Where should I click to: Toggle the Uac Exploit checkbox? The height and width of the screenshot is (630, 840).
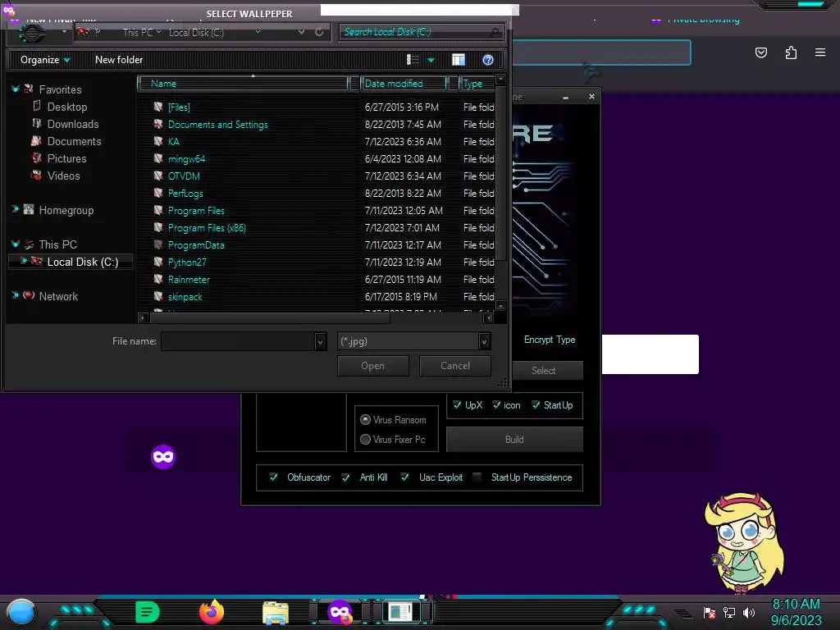click(405, 477)
